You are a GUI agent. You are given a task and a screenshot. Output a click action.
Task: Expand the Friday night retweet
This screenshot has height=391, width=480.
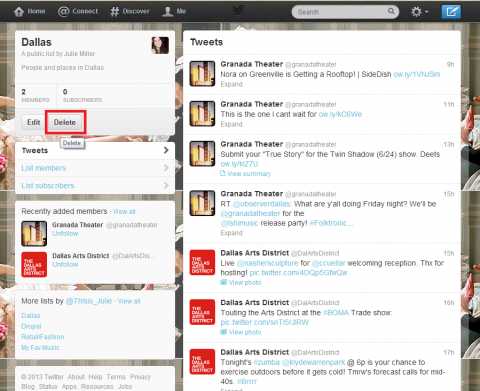tap(231, 233)
